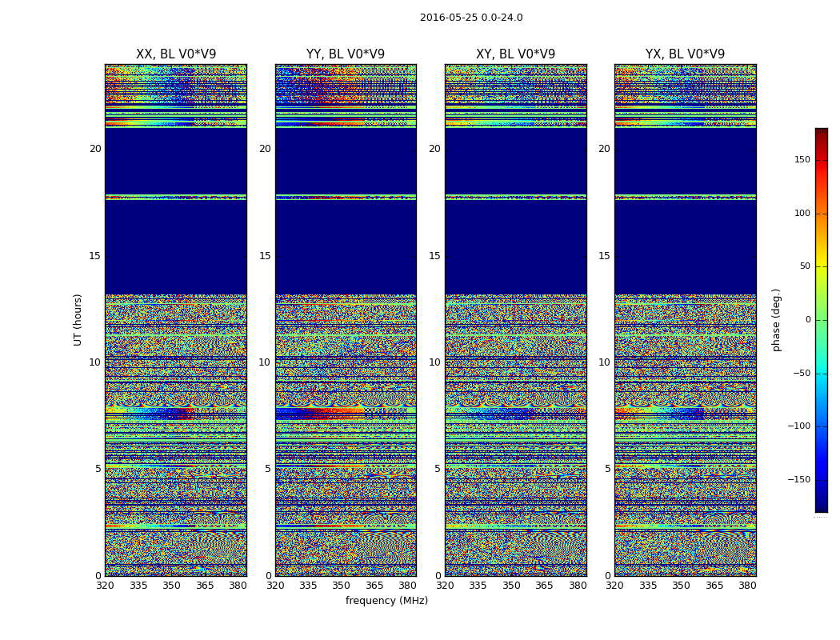The height and width of the screenshot is (640, 840).
Task: Click the '365' frequency tick under the YX plot
Action: [714, 586]
